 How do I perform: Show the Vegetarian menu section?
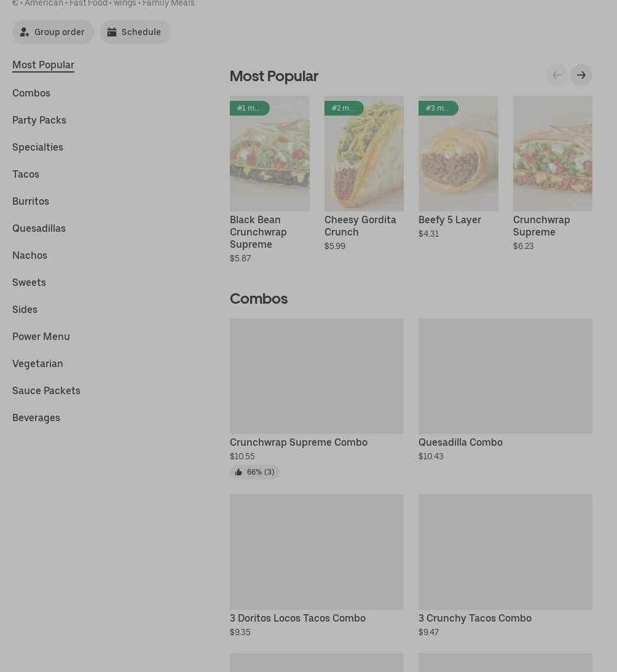[x=37, y=363]
